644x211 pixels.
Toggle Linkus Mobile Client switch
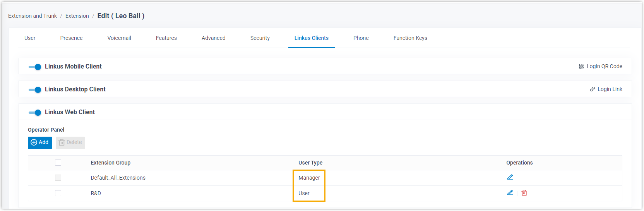(35, 67)
